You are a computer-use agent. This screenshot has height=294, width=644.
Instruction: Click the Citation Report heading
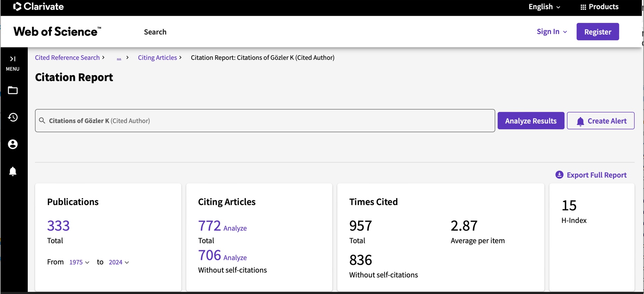(74, 77)
